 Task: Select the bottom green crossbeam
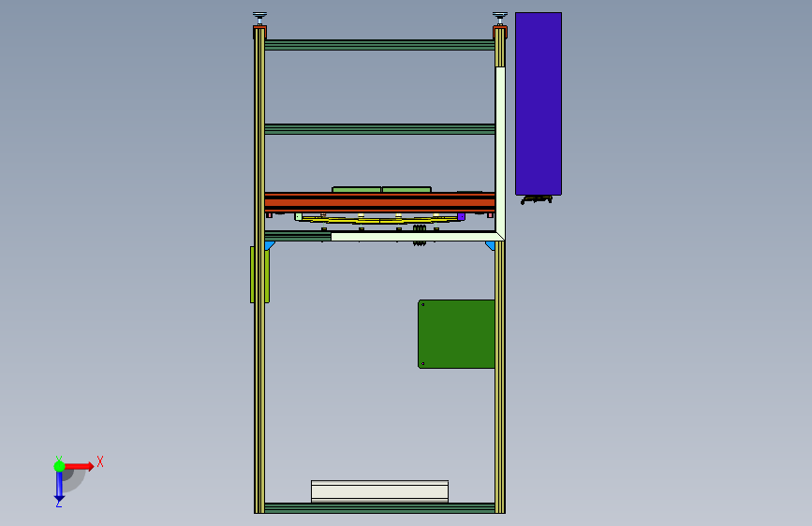pyautogui.click(x=379, y=508)
